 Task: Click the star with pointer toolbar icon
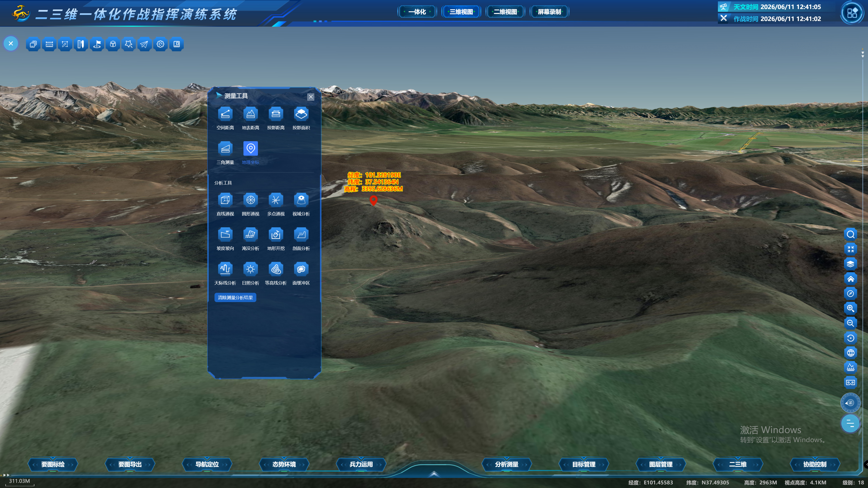coord(129,44)
